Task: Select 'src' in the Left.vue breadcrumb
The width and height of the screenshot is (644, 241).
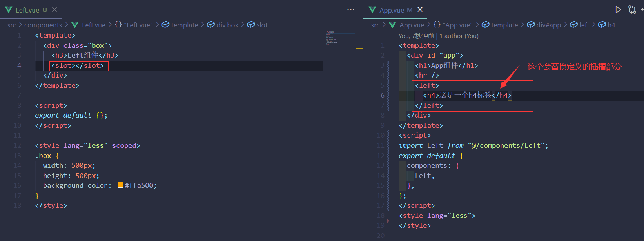Action: 12,25
